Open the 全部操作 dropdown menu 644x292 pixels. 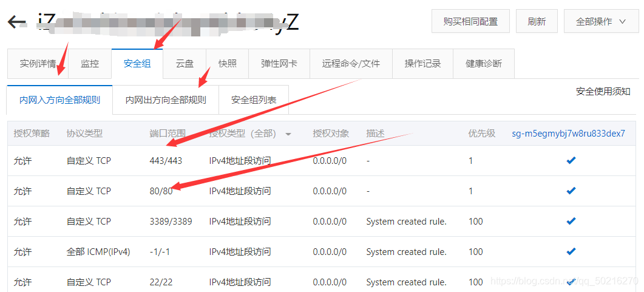600,21
